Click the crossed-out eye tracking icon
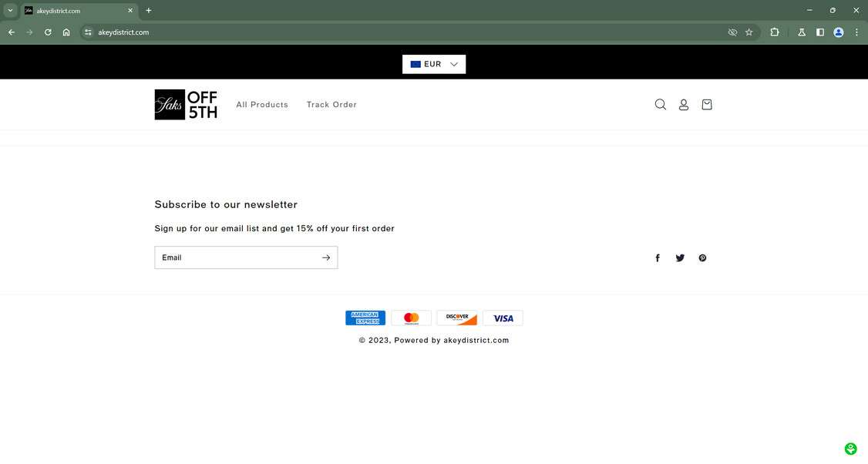This screenshot has width=868, height=464. coord(732,32)
